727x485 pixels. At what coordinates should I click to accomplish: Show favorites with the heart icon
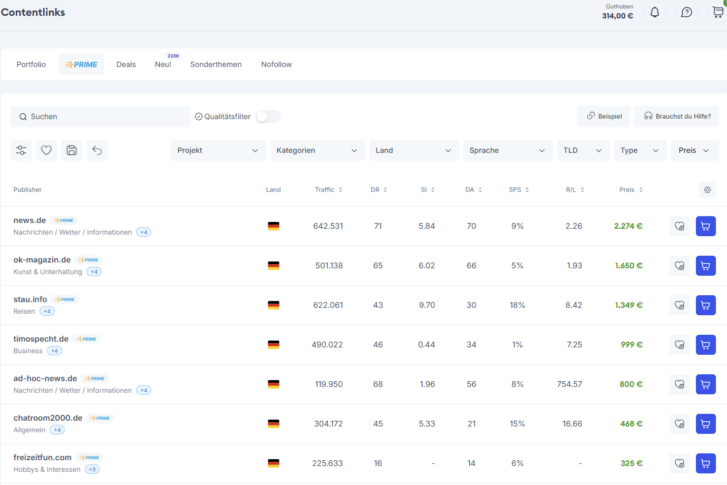coord(46,150)
